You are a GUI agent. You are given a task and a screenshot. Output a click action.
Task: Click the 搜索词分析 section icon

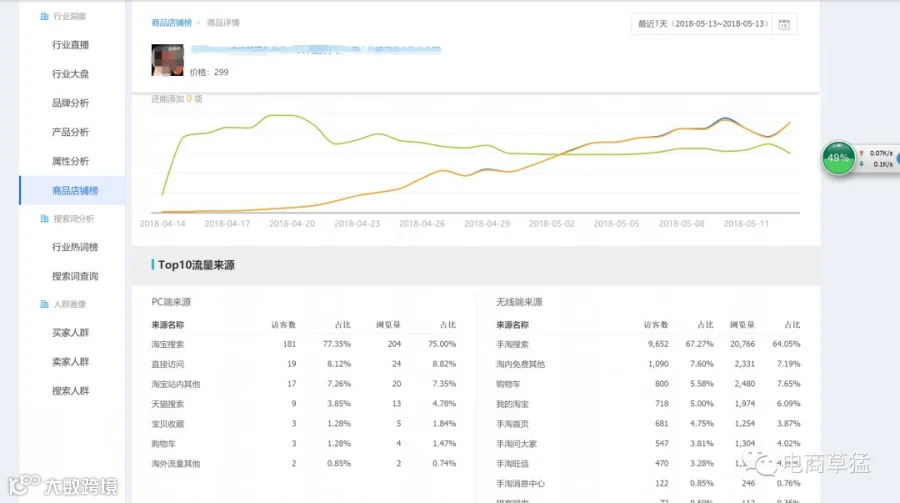(x=44, y=219)
